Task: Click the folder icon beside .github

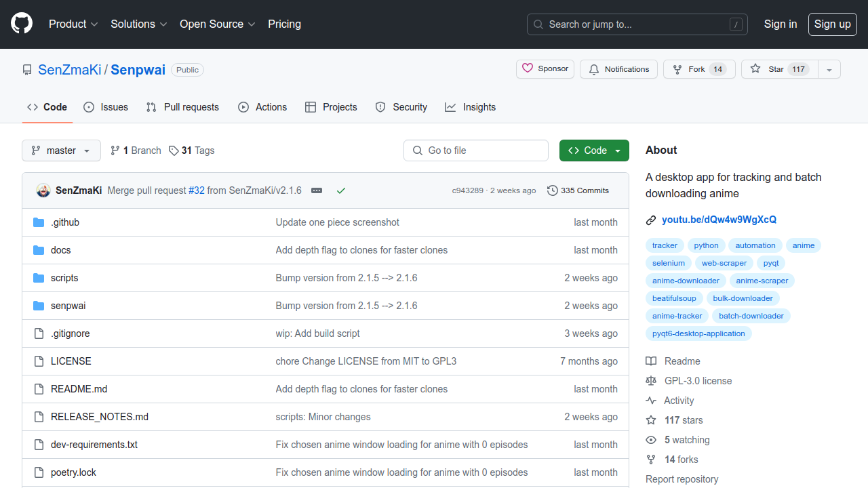Action: [x=39, y=222]
